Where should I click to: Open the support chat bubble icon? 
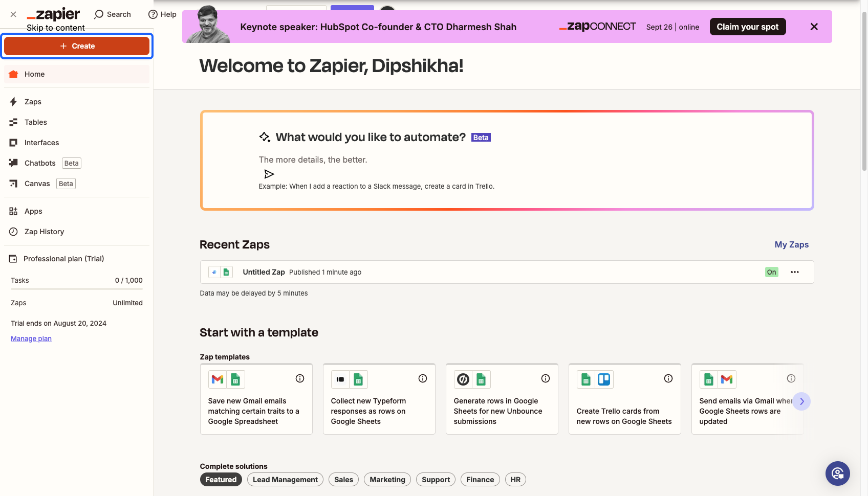[x=838, y=474]
